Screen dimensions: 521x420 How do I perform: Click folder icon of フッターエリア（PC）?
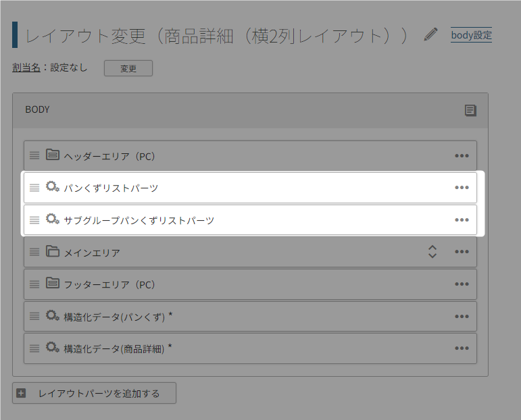[x=53, y=283]
